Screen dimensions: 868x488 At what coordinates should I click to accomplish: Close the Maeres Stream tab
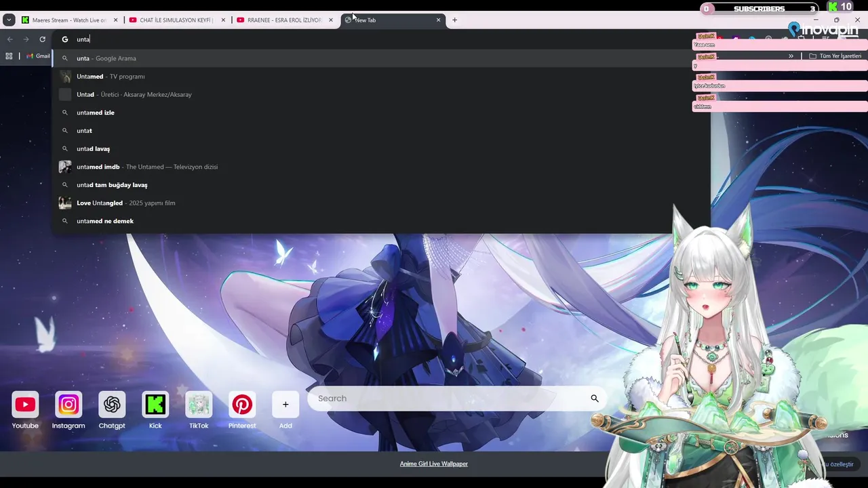tap(115, 20)
